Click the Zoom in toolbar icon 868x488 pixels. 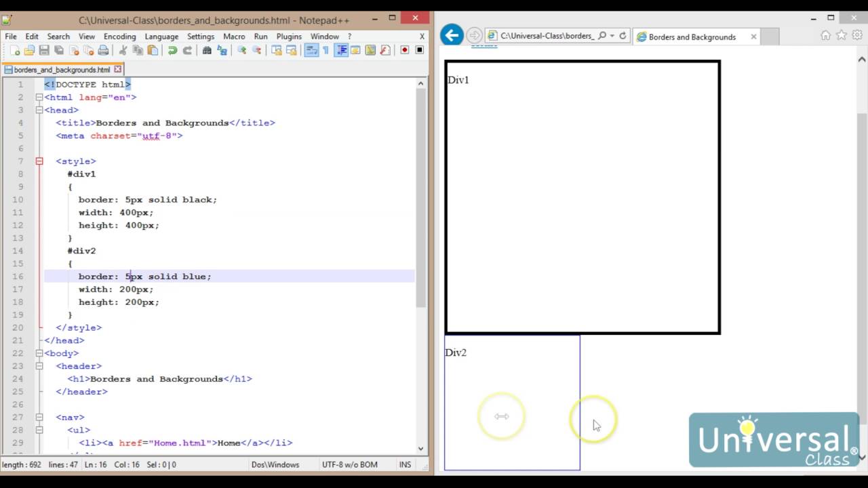241,50
